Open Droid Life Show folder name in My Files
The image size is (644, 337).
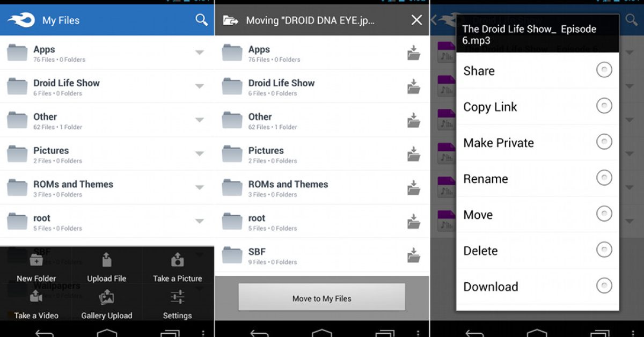(67, 83)
